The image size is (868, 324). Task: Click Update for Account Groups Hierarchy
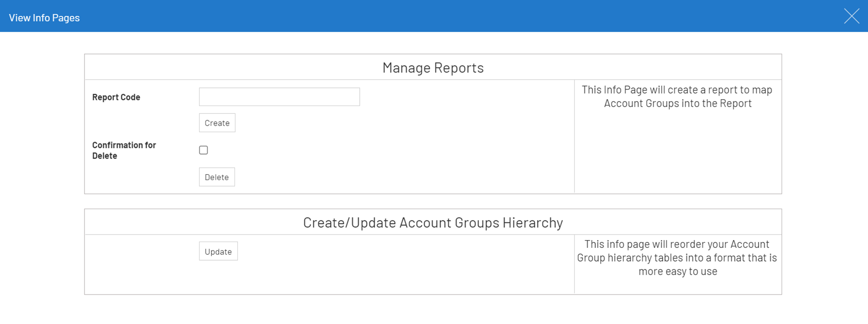[218, 251]
